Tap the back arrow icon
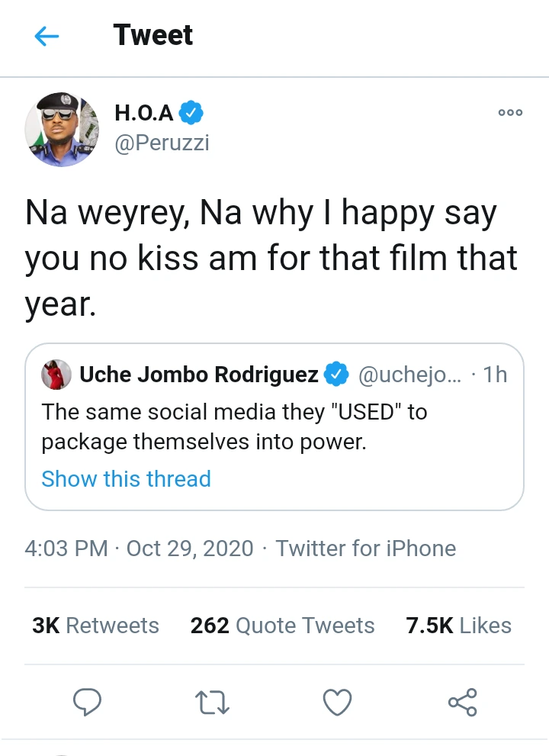549x756 pixels. pyautogui.click(x=47, y=36)
